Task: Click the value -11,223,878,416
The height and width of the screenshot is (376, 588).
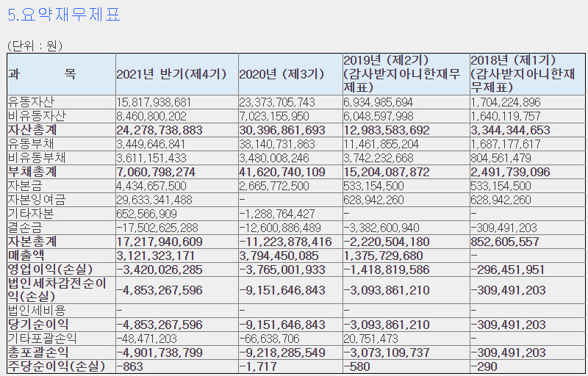Action: tap(285, 242)
